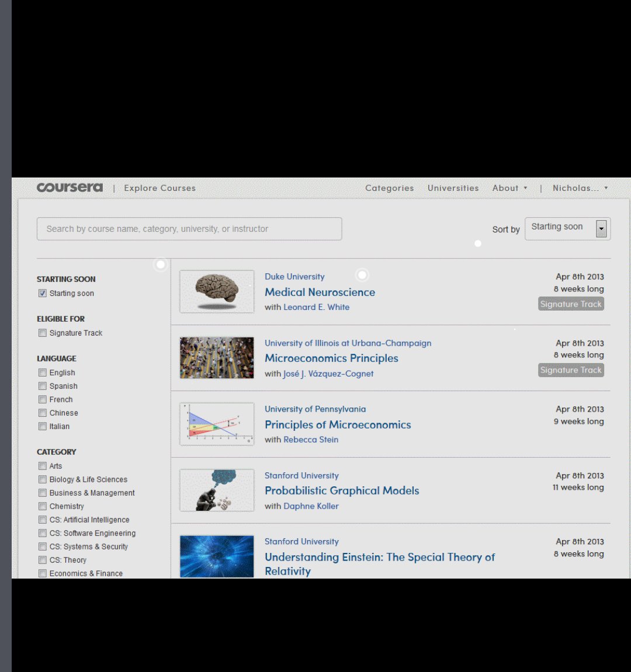Open the Medical Neuroscience course

320,293
